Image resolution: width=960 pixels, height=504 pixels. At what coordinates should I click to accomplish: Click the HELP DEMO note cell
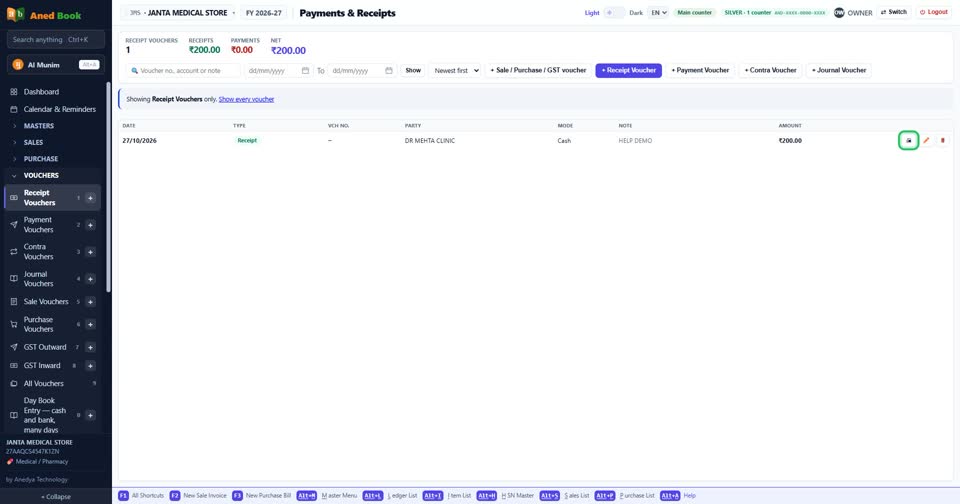tap(635, 141)
